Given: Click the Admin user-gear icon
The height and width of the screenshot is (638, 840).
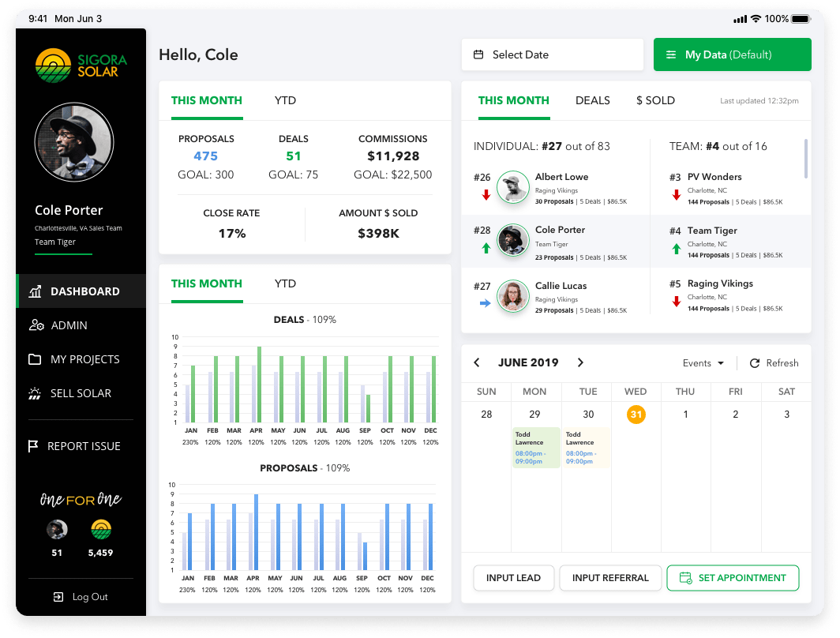Looking at the screenshot, I should [36, 325].
